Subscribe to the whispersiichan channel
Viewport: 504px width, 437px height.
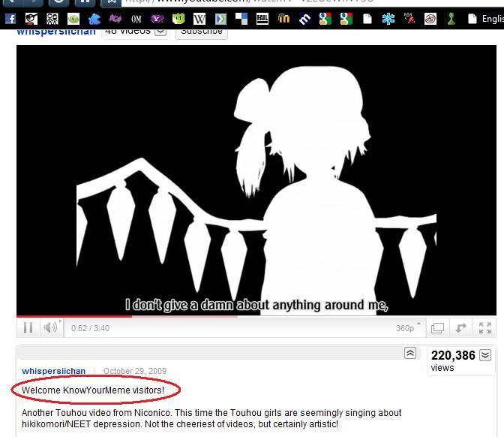(202, 32)
